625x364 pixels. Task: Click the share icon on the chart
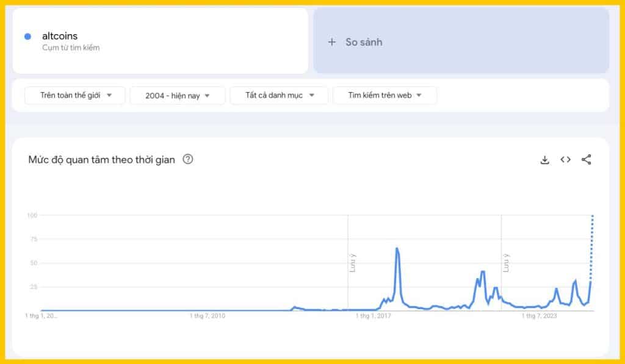(x=587, y=160)
